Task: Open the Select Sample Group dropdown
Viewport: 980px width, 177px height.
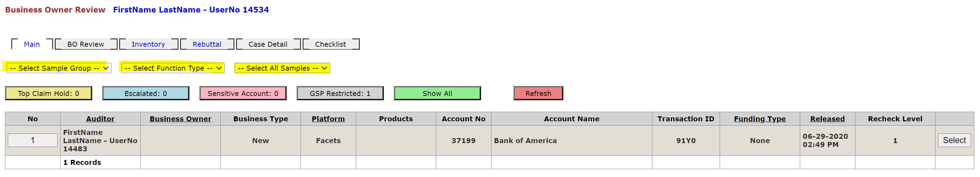Action: point(59,68)
